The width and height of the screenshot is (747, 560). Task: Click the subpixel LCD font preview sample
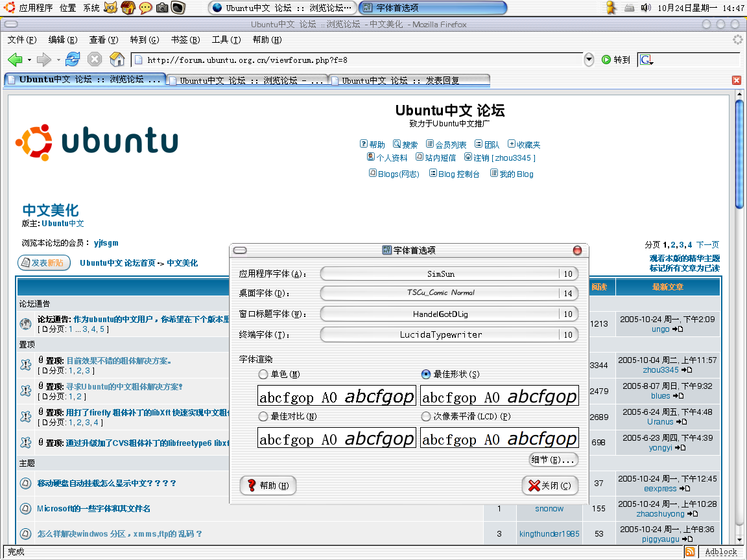coord(499,437)
